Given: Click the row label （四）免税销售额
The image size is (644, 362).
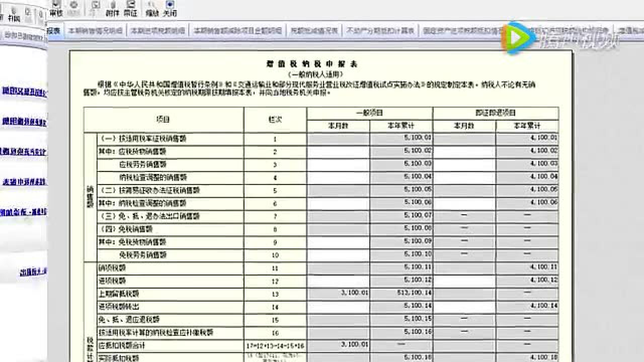Looking at the screenshot, I should pyautogui.click(x=125, y=229).
